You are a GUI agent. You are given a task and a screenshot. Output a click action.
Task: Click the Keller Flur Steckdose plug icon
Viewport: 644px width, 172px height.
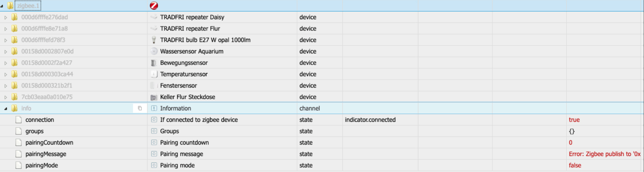tap(154, 97)
